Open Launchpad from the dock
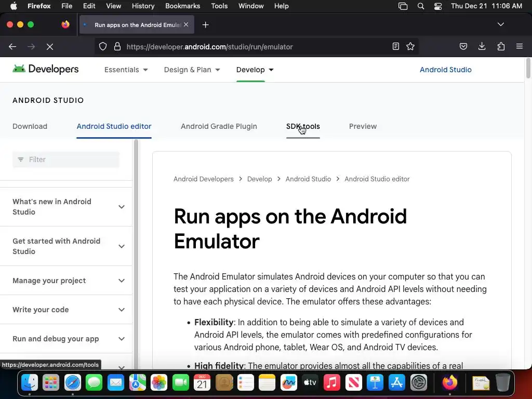 51,383
